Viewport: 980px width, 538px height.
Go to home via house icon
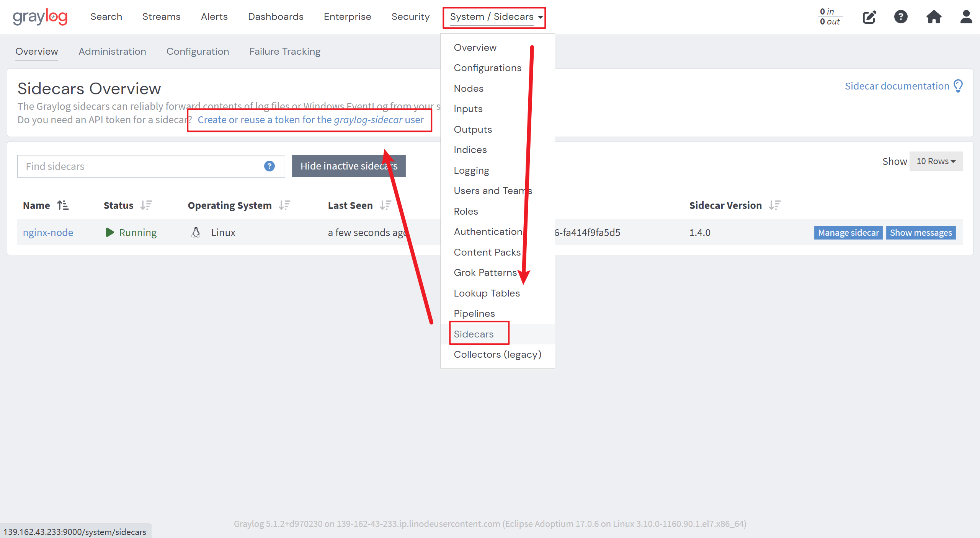click(x=933, y=17)
